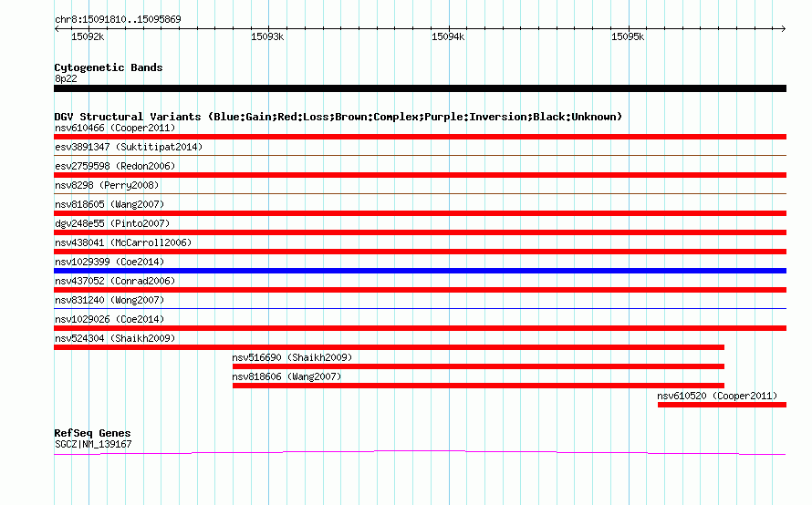The width and height of the screenshot is (812, 505).
Task: Select the blue gain bar under nsv1029399
Action: (420, 271)
